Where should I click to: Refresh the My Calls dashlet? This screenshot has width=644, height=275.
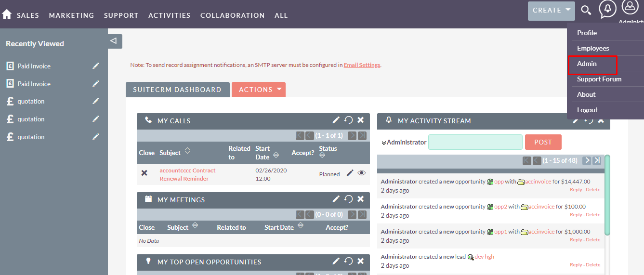pyautogui.click(x=349, y=120)
